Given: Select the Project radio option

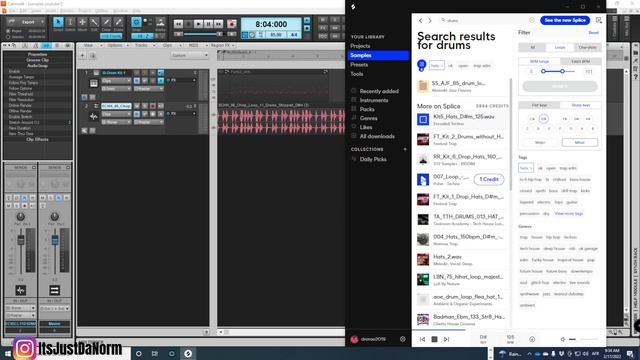Looking at the screenshot, I should coord(8,31).
